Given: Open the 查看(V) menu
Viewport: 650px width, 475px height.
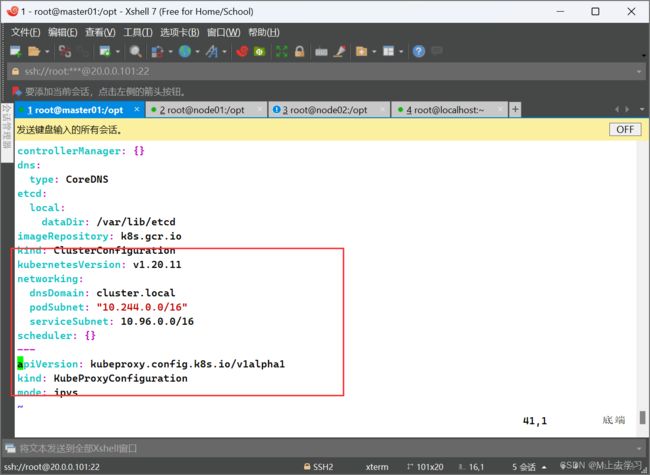Looking at the screenshot, I should click(x=100, y=32).
